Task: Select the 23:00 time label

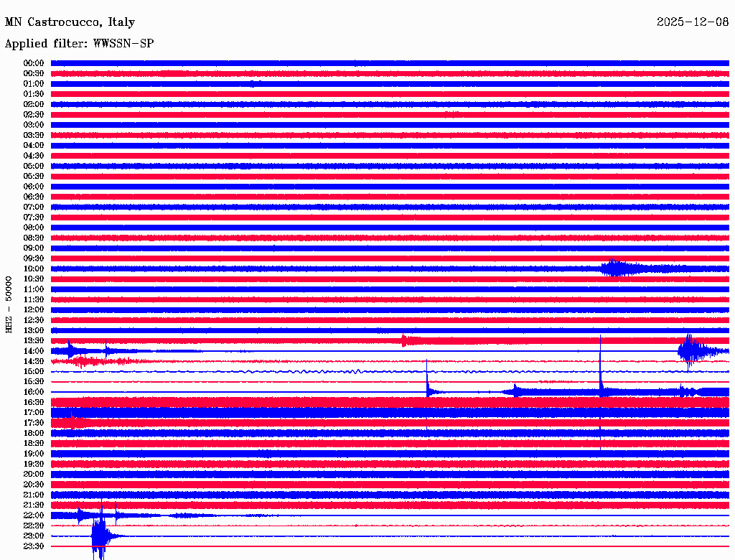Action: point(34,536)
